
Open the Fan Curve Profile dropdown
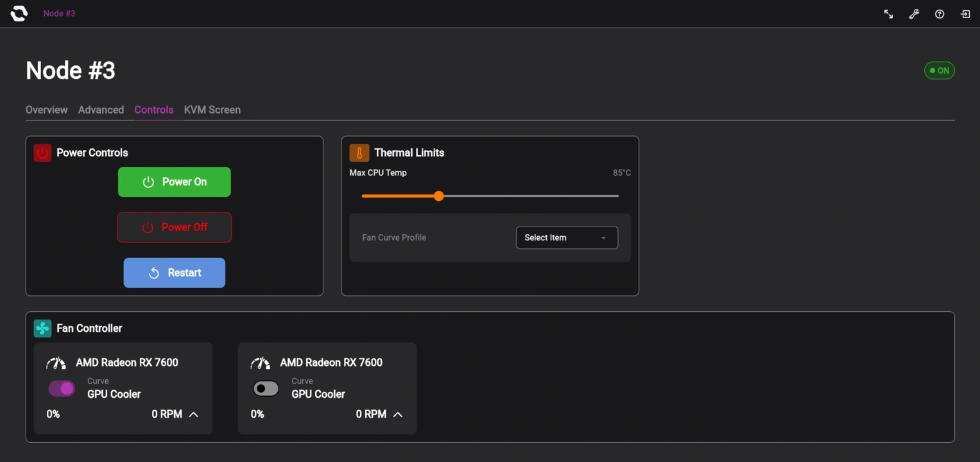tap(566, 237)
